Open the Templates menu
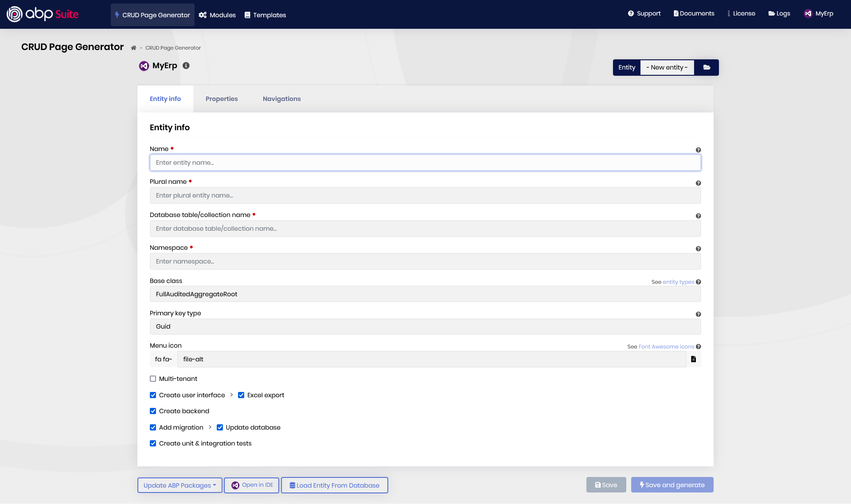Image resolution: width=851 pixels, height=504 pixels. tap(265, 15)
